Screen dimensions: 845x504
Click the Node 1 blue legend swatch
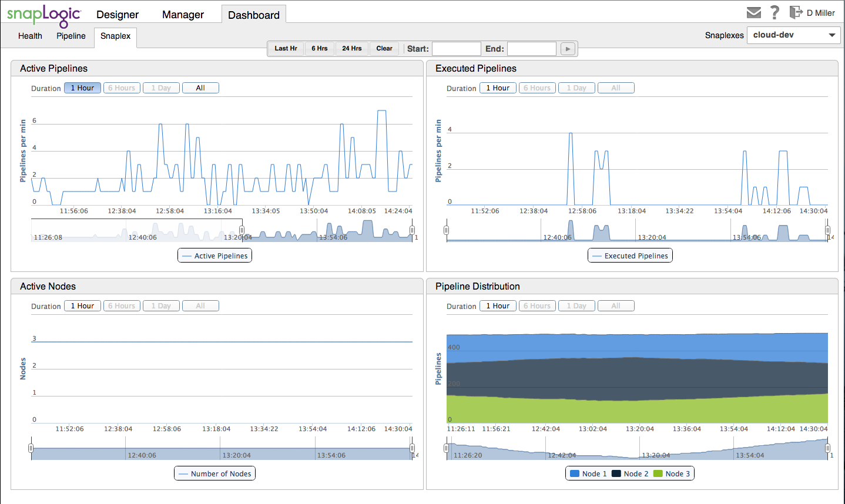[575, 473]
